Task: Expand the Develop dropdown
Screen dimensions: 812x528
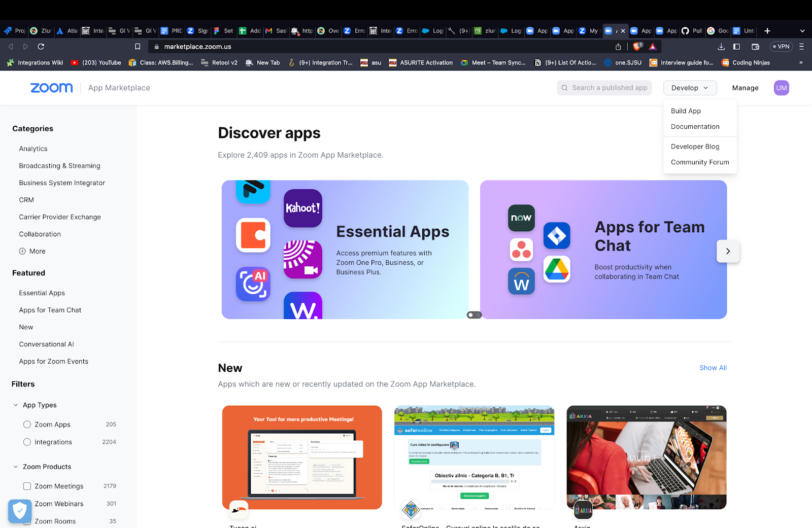Action: tap(690, 88)
